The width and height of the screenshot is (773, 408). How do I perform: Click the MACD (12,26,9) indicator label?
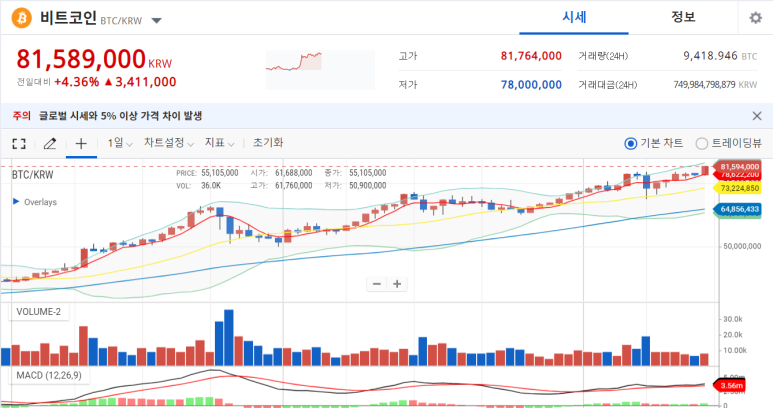(x=48, y=375)
